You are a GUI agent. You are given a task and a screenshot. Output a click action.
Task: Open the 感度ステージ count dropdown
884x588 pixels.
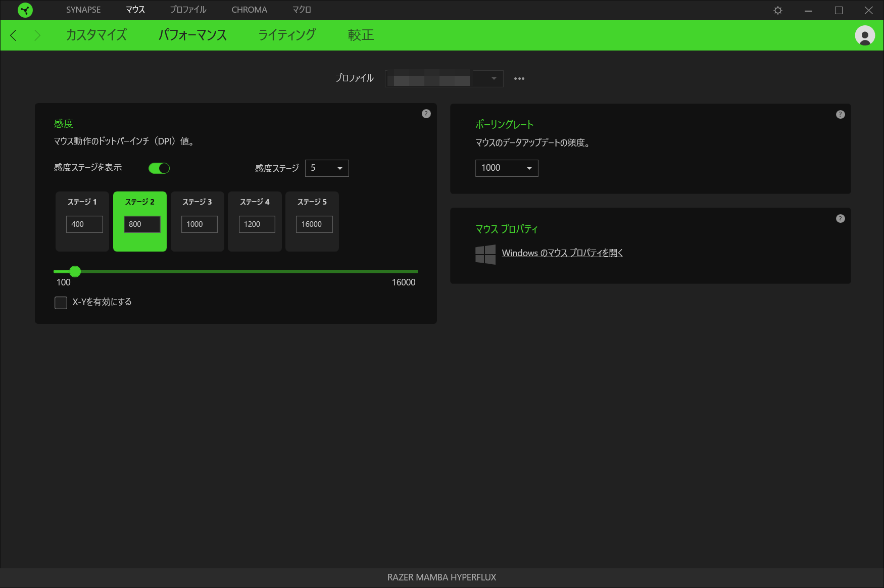tap(327, 168)
